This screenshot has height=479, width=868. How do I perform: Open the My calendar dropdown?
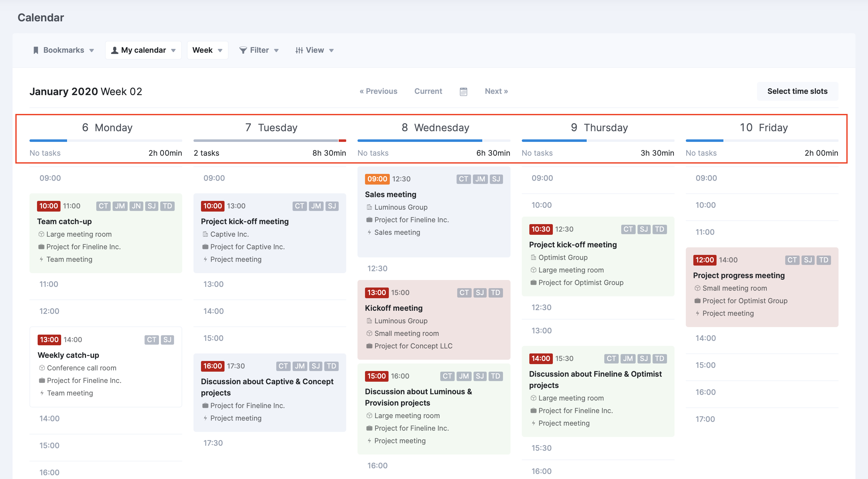click(144, 50)
